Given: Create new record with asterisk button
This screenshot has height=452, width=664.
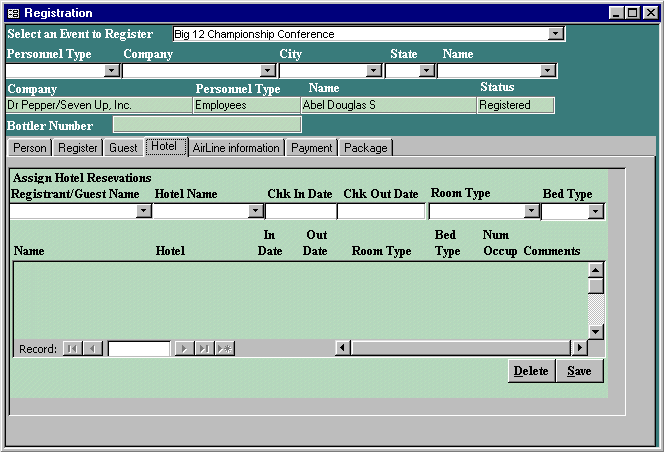Looking at the screenshot, I should 225,349.
